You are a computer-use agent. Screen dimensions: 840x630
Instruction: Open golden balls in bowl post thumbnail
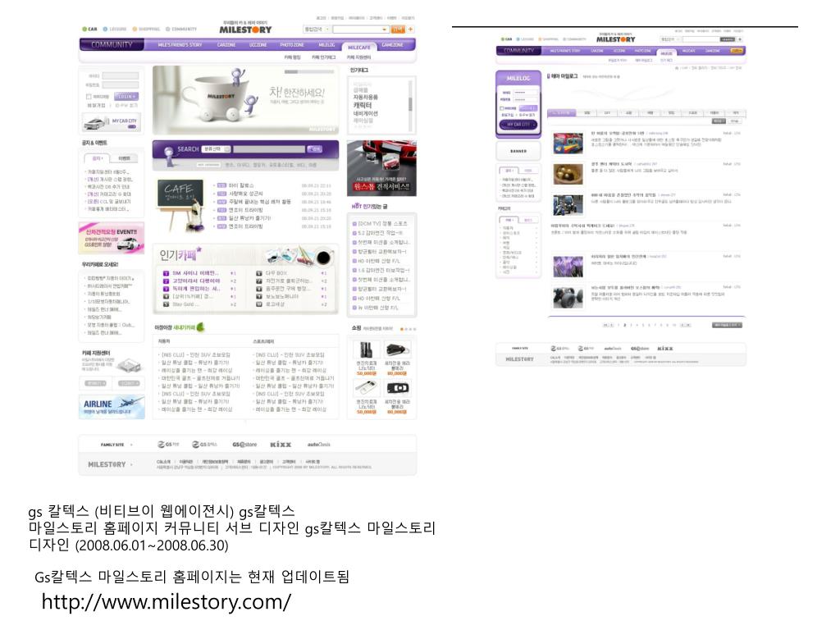(x=568, y=174)
